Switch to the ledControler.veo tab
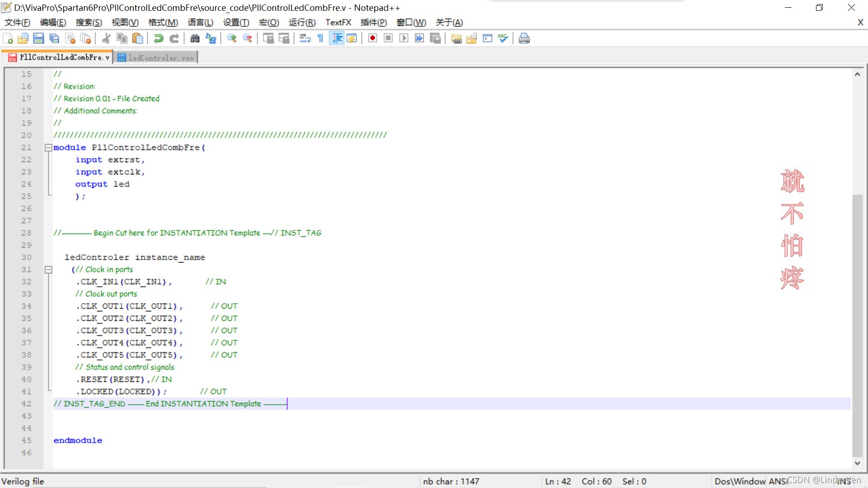This screenshot has height=488, width=868. [156, 58]
